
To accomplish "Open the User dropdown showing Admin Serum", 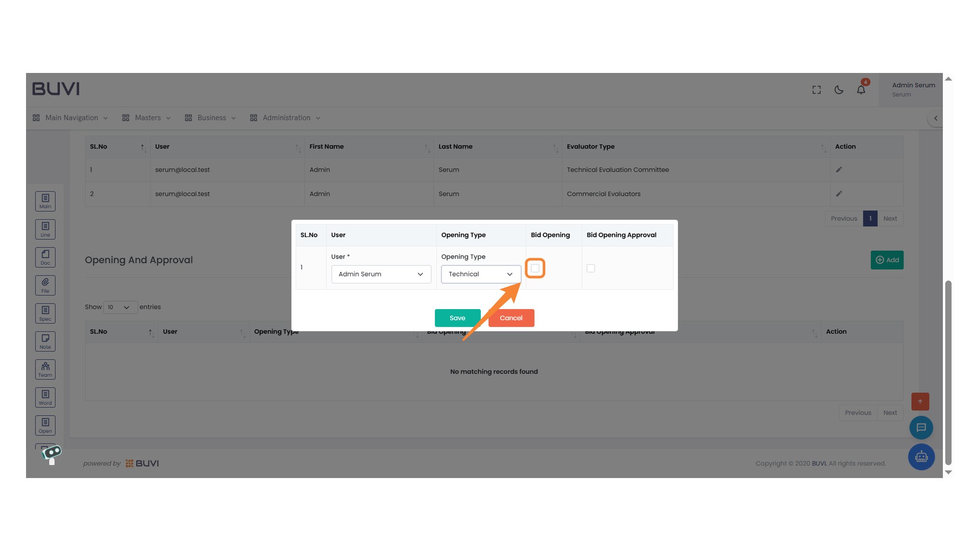I will click(x=381, y=274).
